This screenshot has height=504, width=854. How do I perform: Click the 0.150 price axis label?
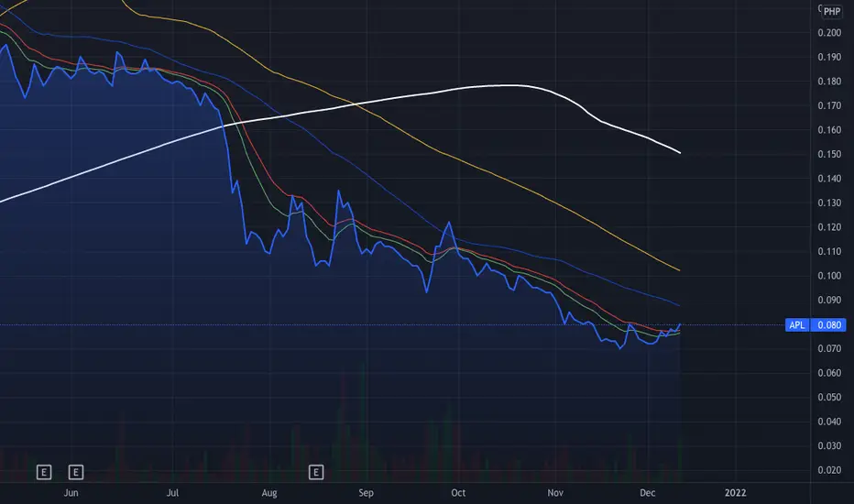tap(829, 154)
